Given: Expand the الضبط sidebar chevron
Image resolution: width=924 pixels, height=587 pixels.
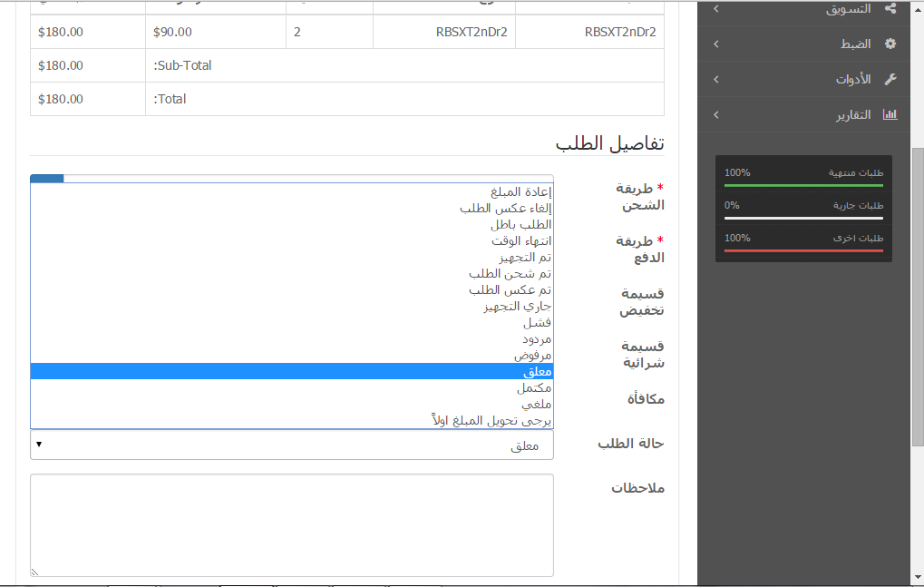Looking at the screenshot, I should pyautogui.click(x=716, y=44).
